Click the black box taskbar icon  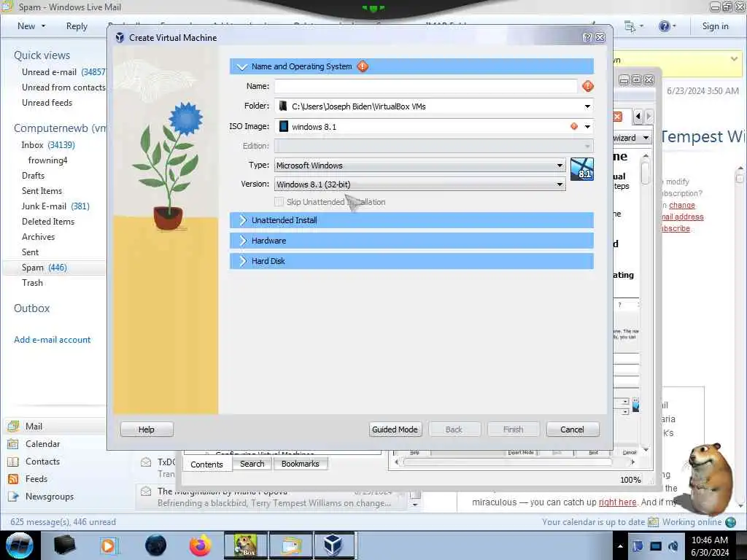coord(64,545)
